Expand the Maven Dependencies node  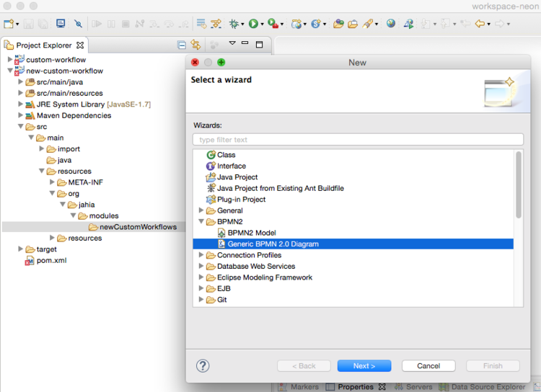tap(21, 115)
